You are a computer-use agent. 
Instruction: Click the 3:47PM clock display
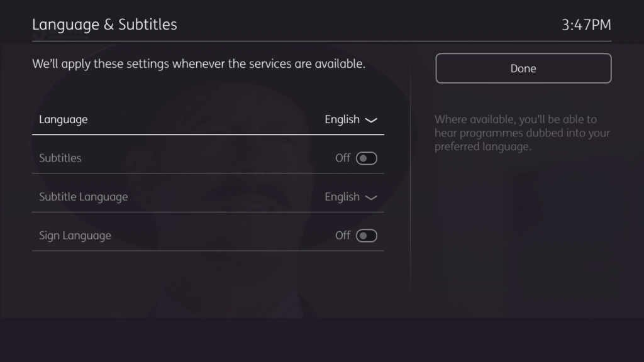586,25
